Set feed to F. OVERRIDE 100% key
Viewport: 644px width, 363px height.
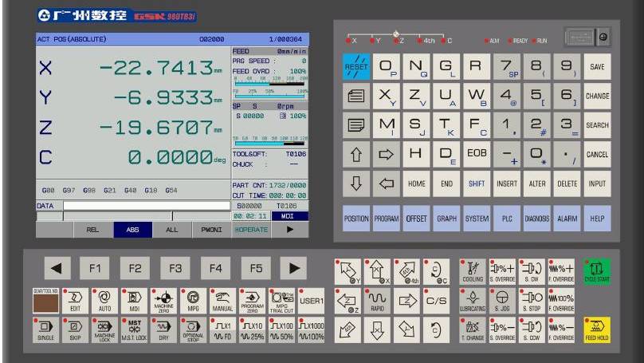click(x=561, y=301)
